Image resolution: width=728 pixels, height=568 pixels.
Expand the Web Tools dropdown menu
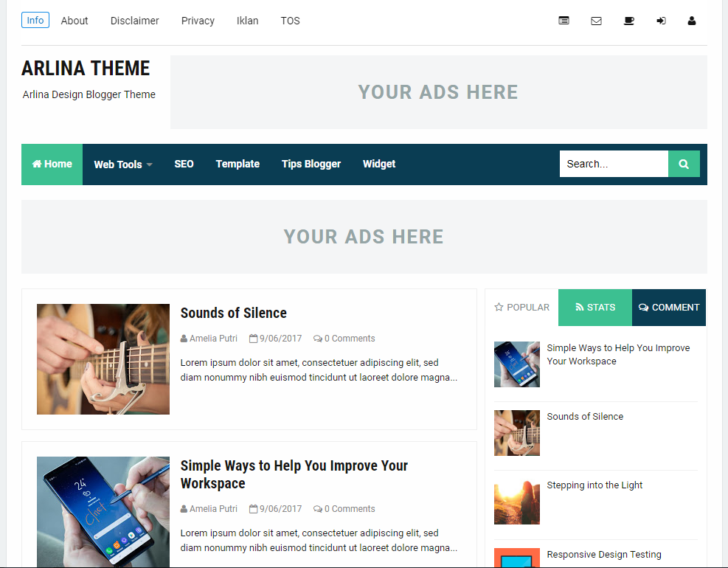[123, 164]
